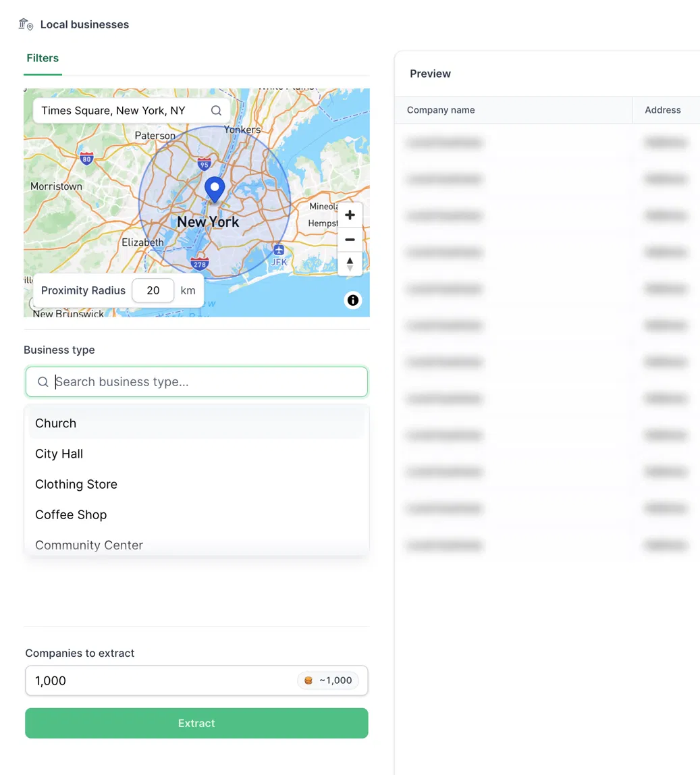Click the Paterson label on map

click(x=155, y=136)
